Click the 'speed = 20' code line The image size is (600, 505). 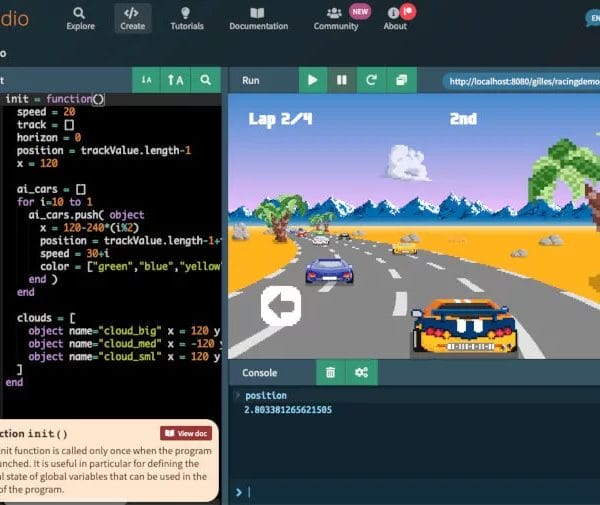[46, 112]
